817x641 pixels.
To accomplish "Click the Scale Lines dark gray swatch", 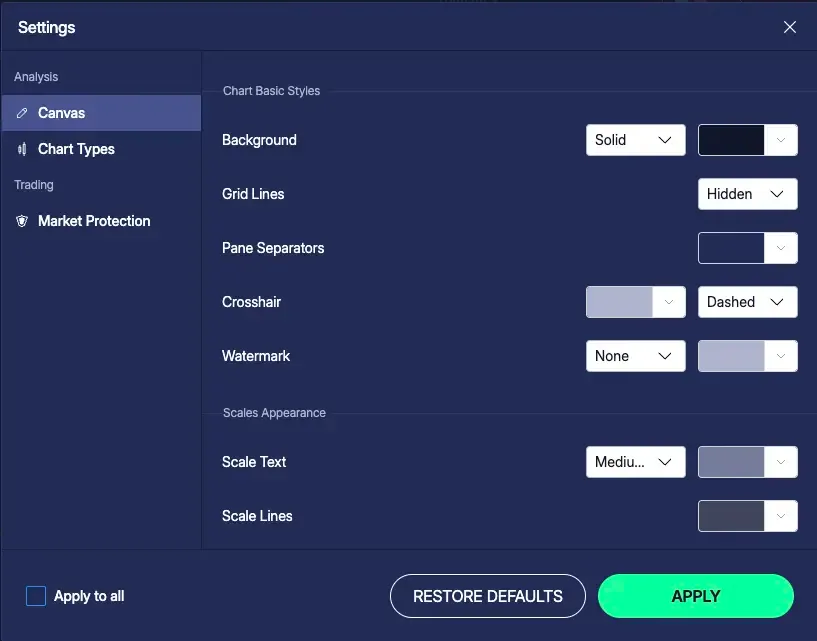I will click(x=731, y=516).
